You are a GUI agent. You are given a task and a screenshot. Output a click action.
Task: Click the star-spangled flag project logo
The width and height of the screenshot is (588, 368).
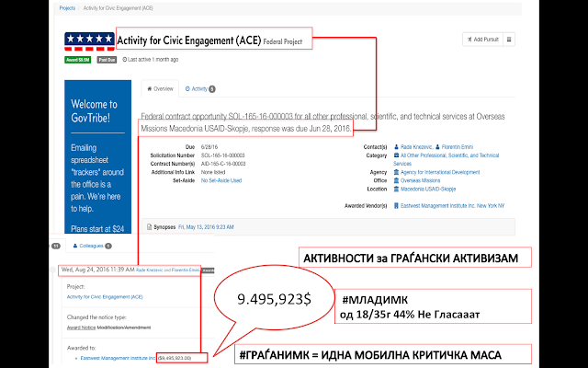(89, 41)
